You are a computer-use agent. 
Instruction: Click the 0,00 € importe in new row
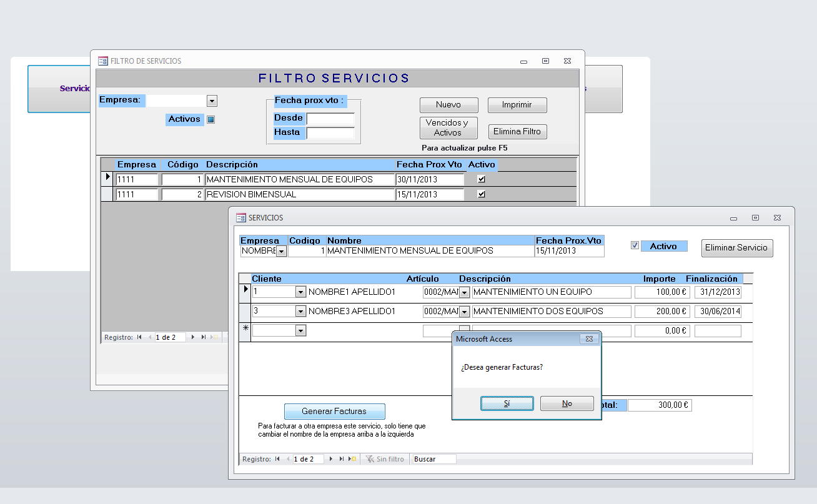pyautogui.click(x=662, y=331)
